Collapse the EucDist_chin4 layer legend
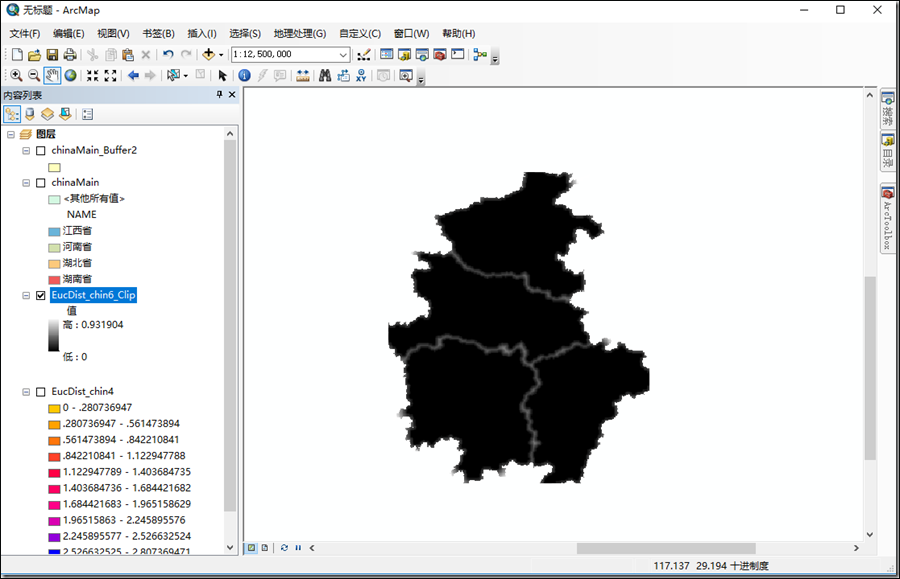Image resolution: width=900 pixels, height=579 pixels. [x=26, y=392]
